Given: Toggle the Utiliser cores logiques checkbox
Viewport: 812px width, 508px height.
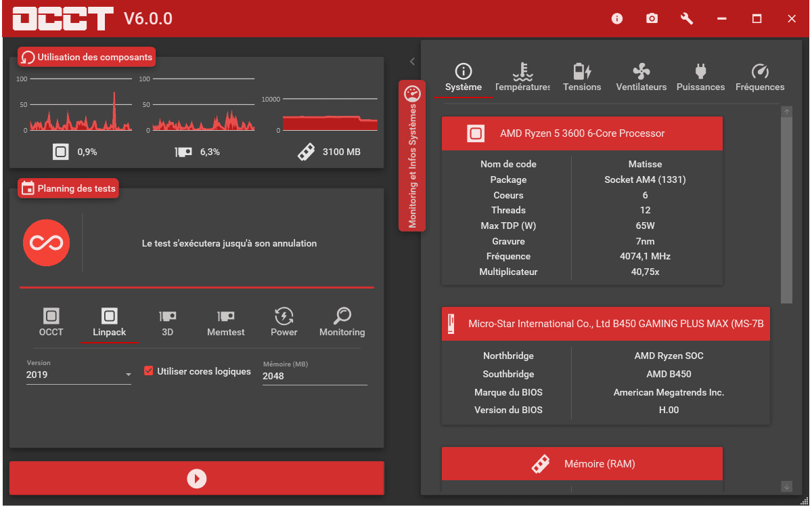Looking at the screenshot, I should point(149,371).
